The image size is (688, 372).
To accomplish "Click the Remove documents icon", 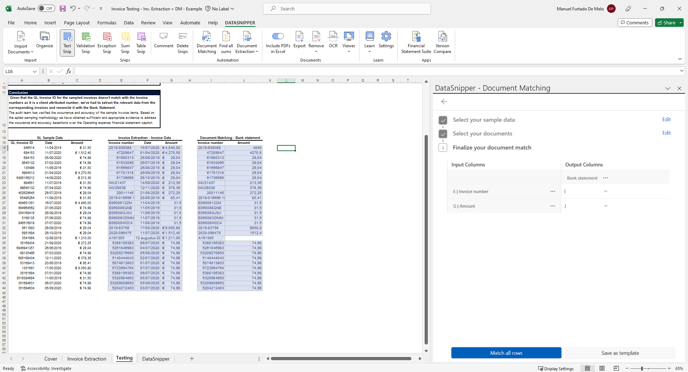I will click(316, 42).
